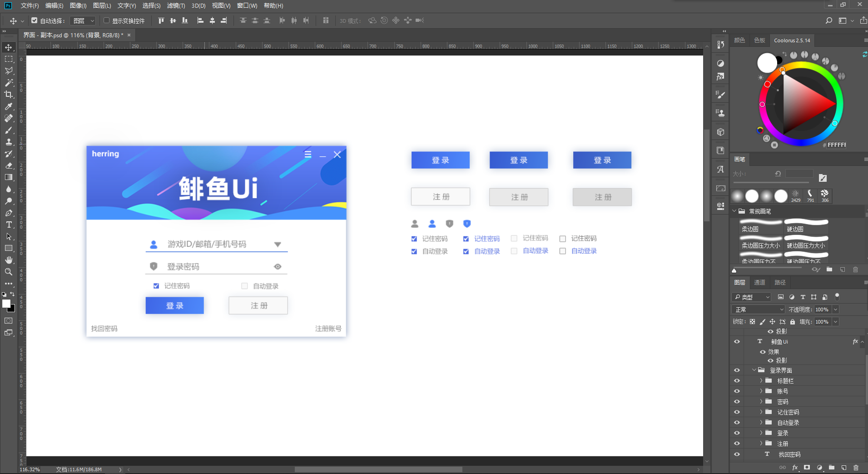Hide the 鲱鱼 Ui text layer
Screen dimensions: 868x474
737,342
